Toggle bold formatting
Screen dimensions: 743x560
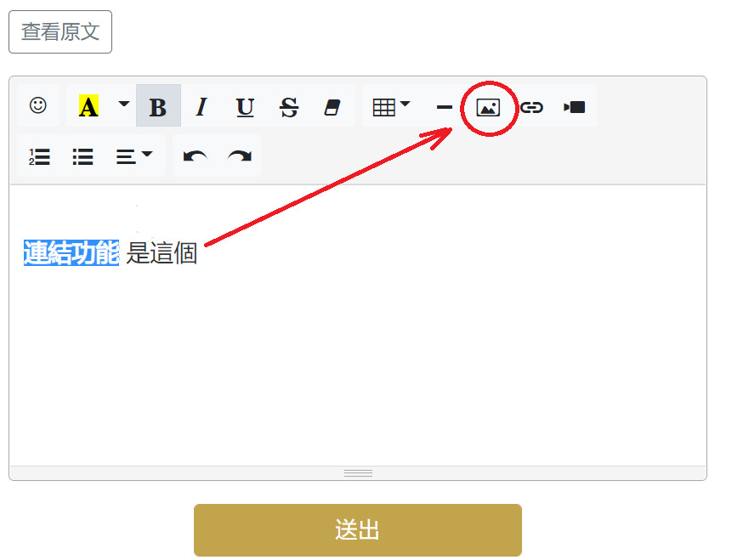158,105
